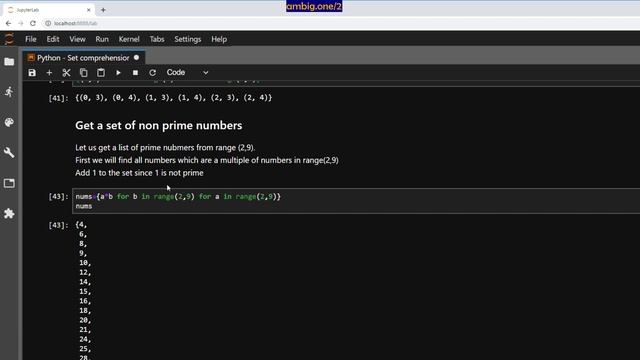Click the 'Add 1 to the set' text line
Screen dimensions: 640x360
tap(139, 173)
